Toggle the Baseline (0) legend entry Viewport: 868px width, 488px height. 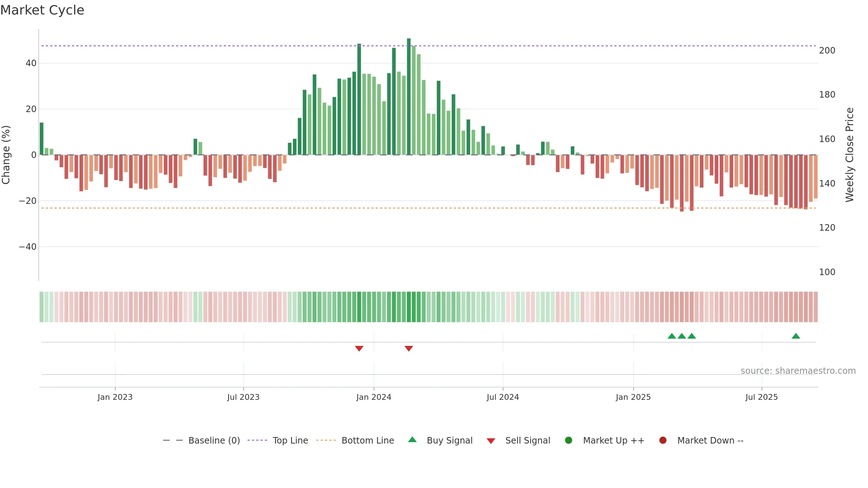(201, 440)
